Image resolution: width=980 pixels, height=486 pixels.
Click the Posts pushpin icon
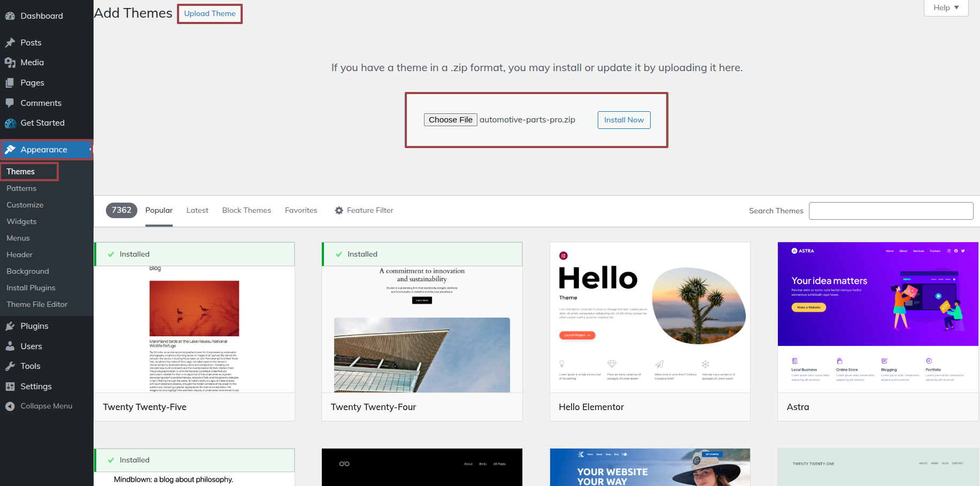pos(10,43)
